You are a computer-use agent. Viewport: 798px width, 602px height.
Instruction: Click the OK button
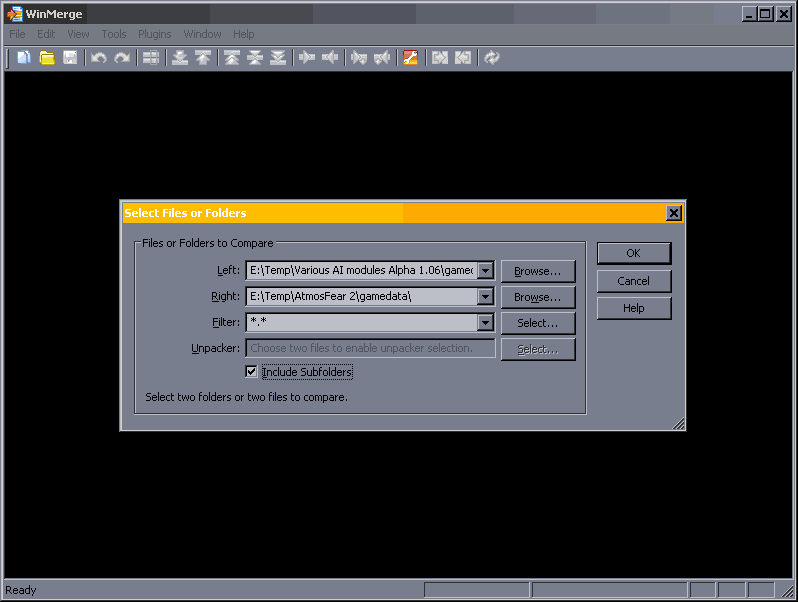634,253
